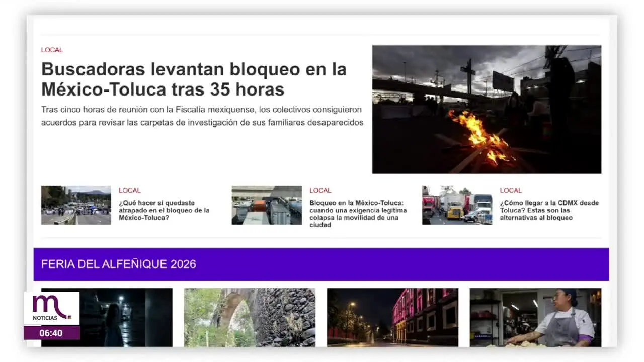Open the pink-lit building night photo card
The image size is (644, 362).
point(392,317)
